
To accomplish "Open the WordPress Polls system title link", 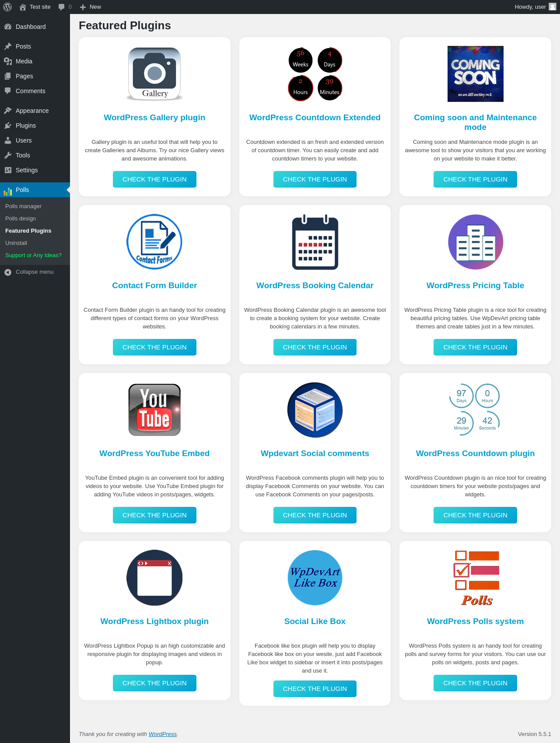I will point(475,621).
